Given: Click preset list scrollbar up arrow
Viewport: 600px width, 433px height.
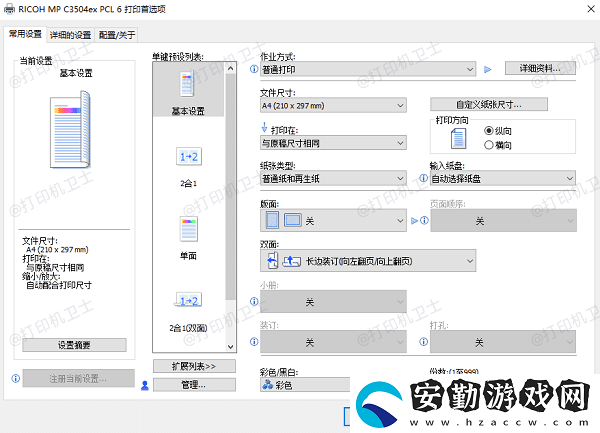Looking at the screenshot, I should pos(230,68).
